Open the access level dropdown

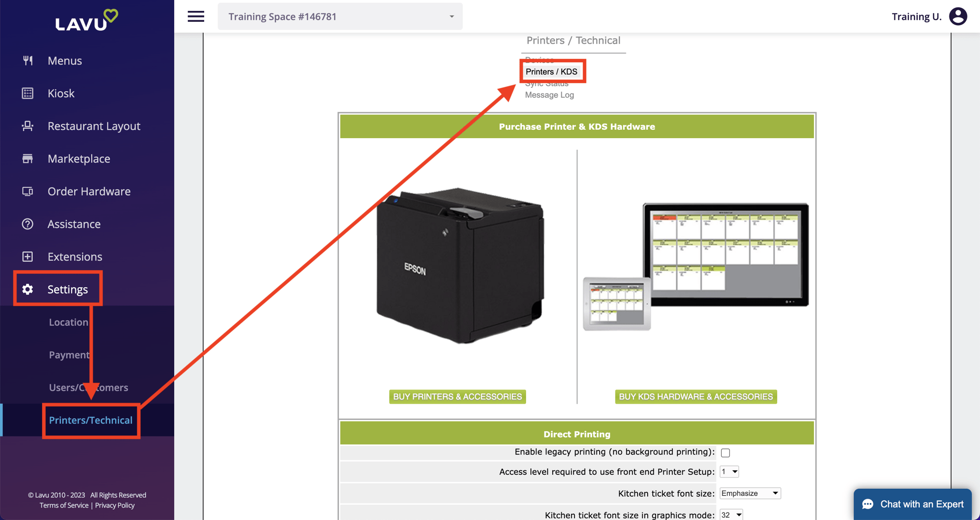point(729,472)
